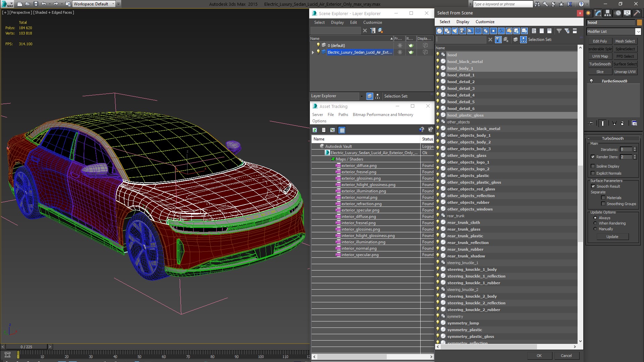Click the Update button in TurboSmooth

click(x=612, y=237)
